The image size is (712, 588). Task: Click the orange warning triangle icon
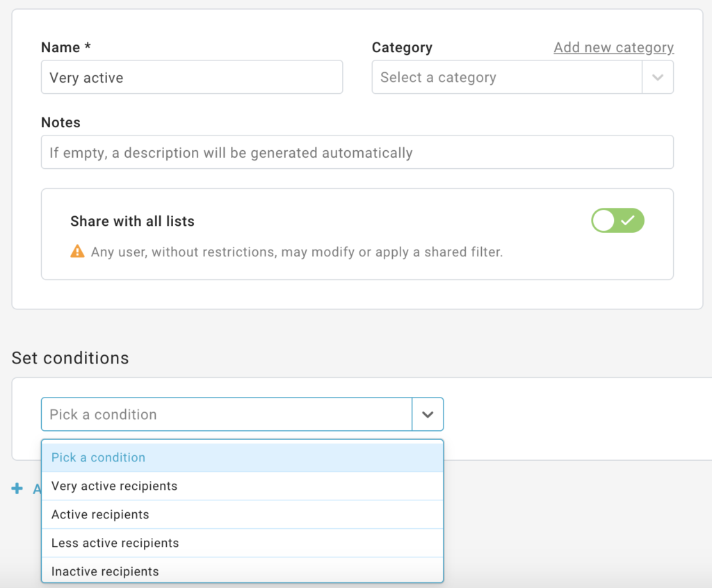click(x=77, y=252)
